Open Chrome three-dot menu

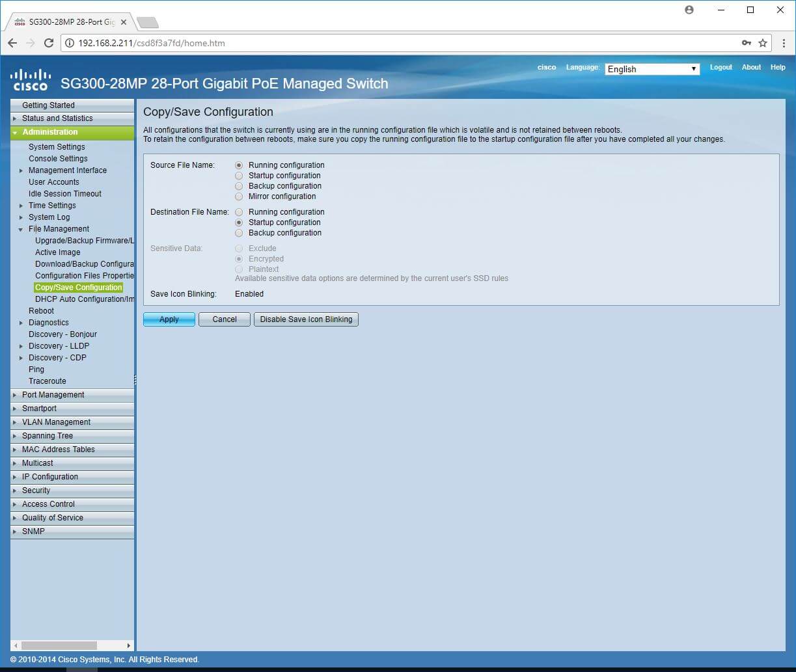[784, 43]
